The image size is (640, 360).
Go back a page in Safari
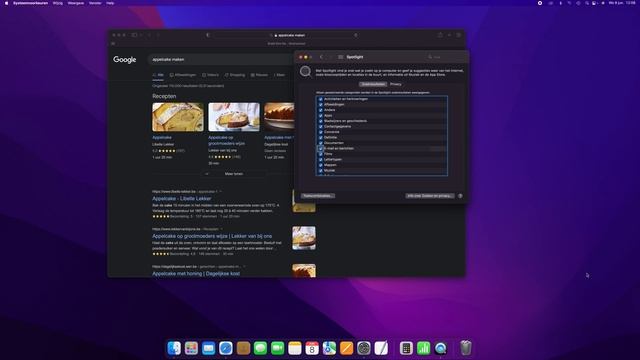tap(149, 35)
